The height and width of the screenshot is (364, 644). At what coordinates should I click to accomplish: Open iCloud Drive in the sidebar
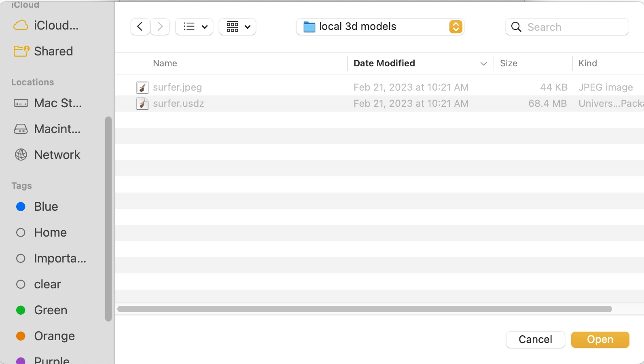pos(56,25)
